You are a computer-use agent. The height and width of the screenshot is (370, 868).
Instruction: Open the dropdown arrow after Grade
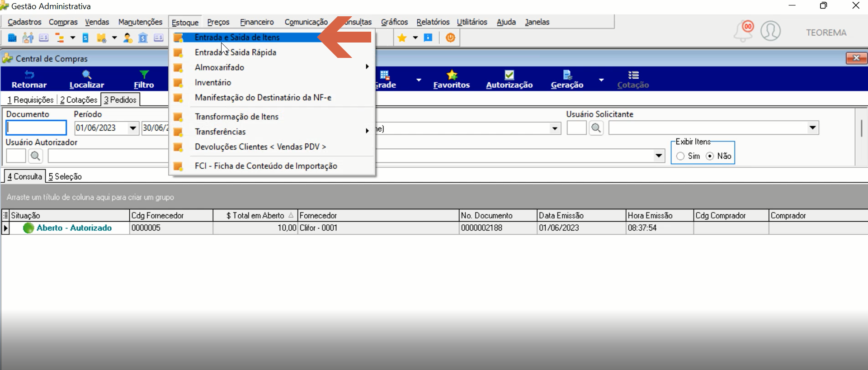[419, 80]
